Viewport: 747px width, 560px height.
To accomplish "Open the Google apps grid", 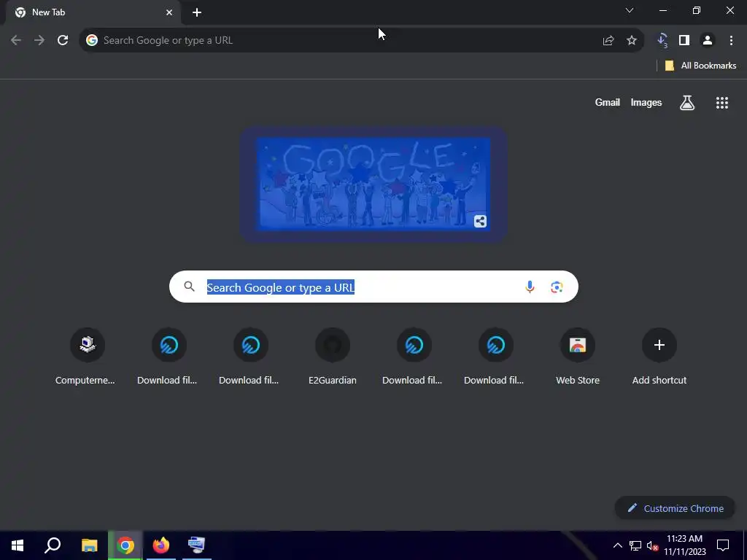I will point(722,102).
